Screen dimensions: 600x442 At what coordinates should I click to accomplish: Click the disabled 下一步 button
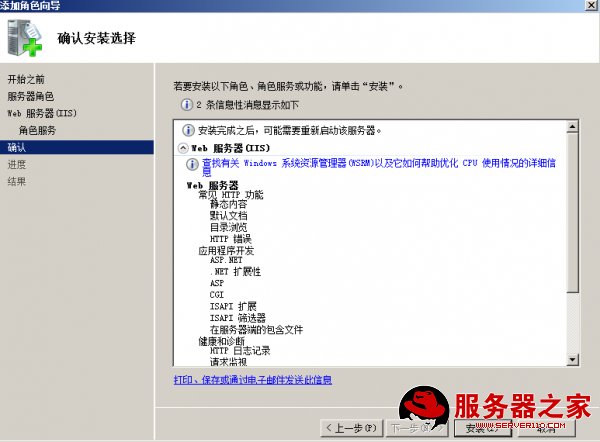pyautogui.click(x=417, y=428)
